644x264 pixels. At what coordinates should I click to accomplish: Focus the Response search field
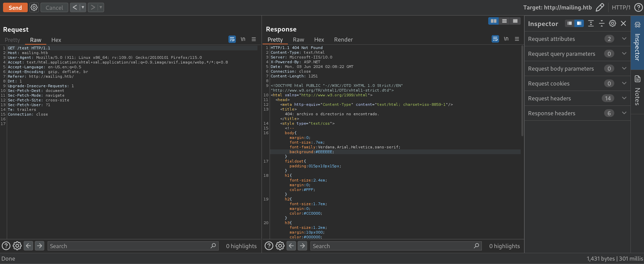[x=396, y=246]
